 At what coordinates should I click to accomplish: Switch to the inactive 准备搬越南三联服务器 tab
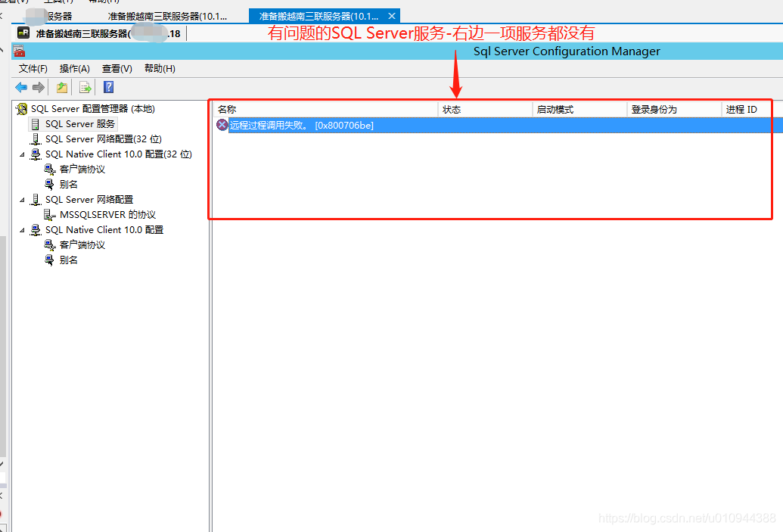tap(167, 16)
